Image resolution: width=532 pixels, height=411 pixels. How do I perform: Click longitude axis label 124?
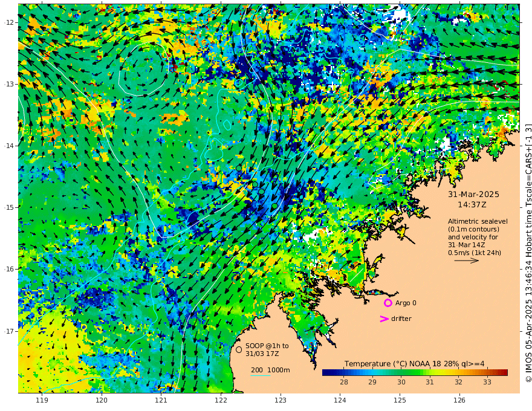[x=340, y=400]
